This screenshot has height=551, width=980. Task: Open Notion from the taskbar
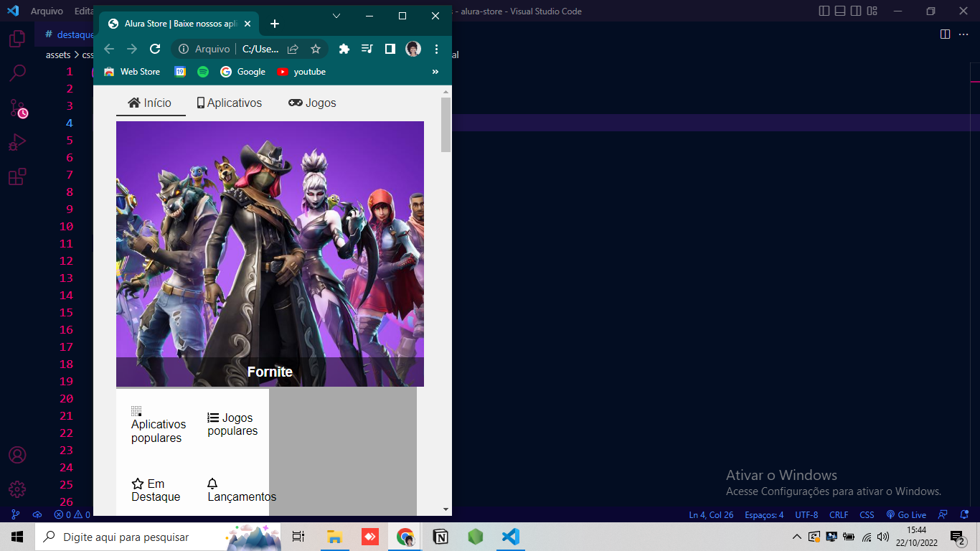point(440,537)
